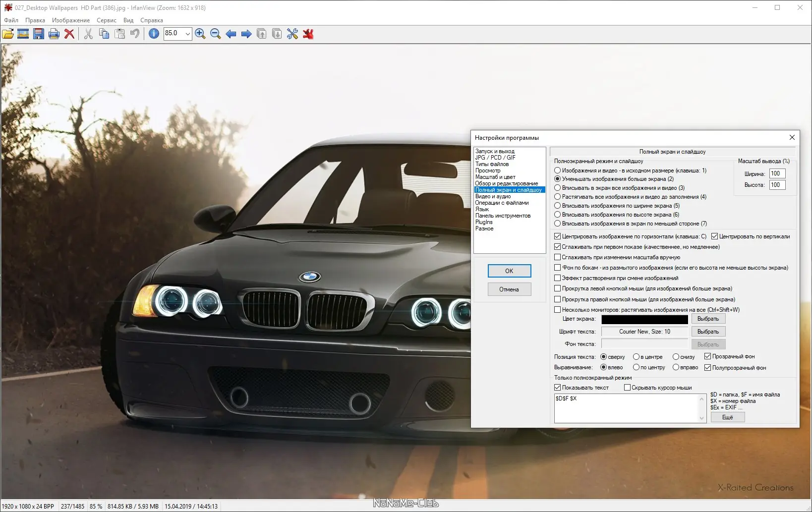Uncheck 'Центрировать по вертикали'
812x512 pixels.
tap(713, 236)
